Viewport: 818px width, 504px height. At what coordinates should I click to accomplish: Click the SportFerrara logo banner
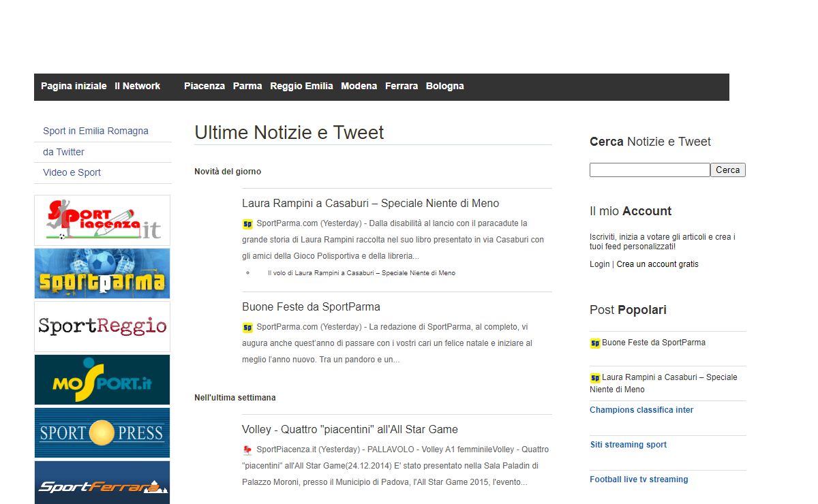pyautogui.click(x=102, y=483)
